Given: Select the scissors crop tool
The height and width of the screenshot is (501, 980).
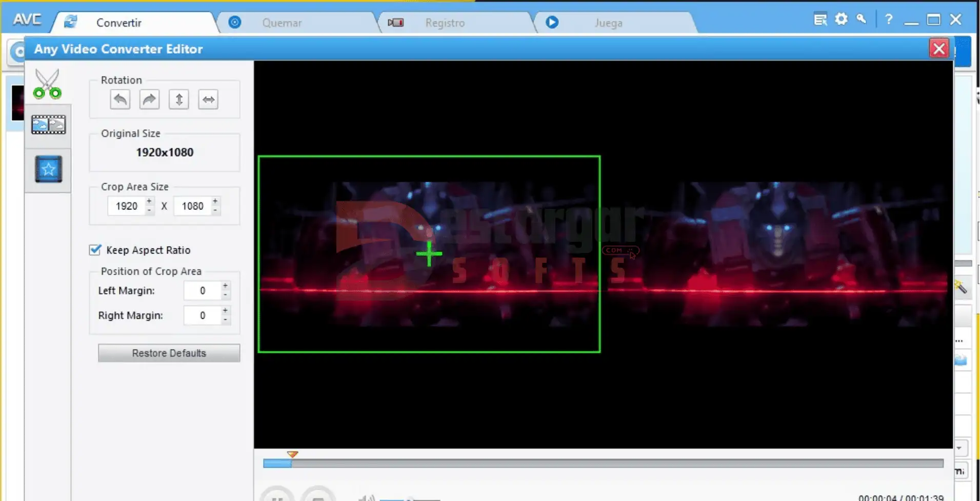Looking at the screenshot, I should click(x=47, y=84).
